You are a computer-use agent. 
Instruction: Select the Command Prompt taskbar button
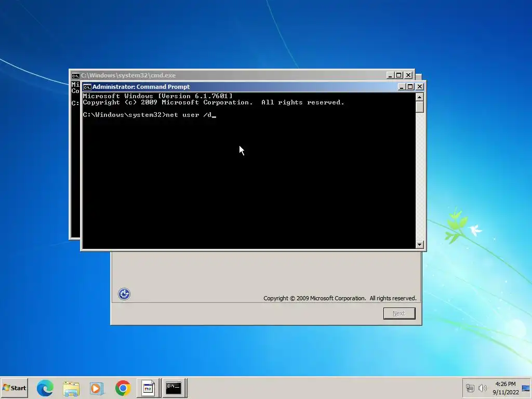(174, 388)
